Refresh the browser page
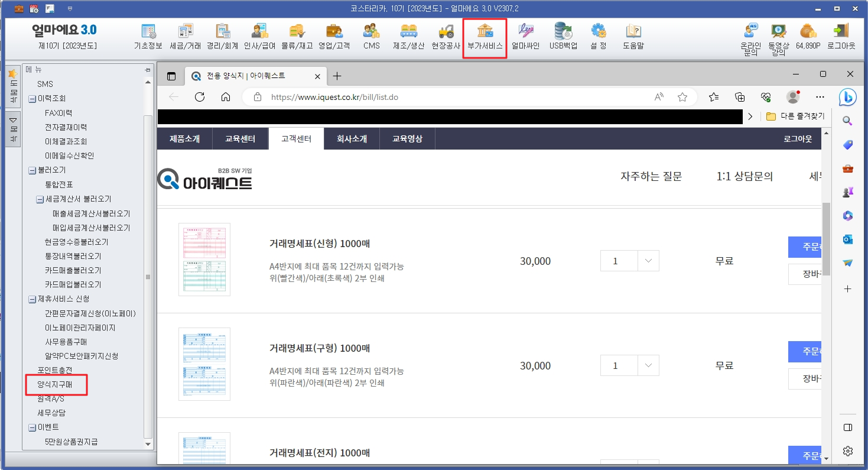The height and width of the screenshot is (470, 868). [x=200, y=97]
